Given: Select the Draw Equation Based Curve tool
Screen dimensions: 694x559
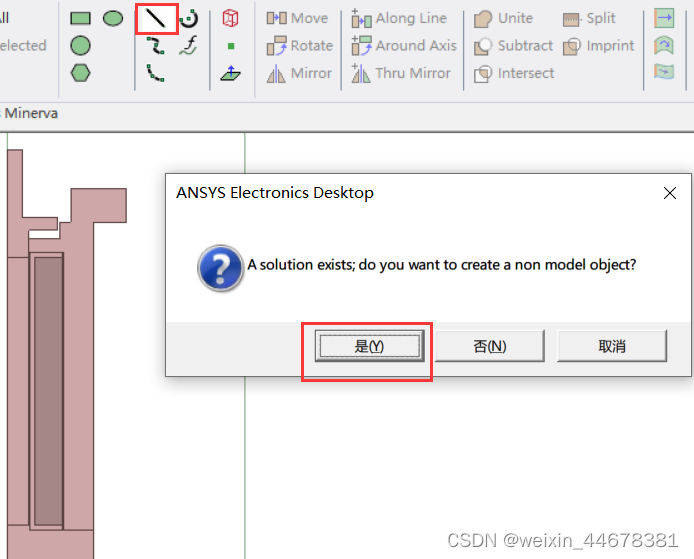Looking at the screenshot, I should [x=189, y=46].
